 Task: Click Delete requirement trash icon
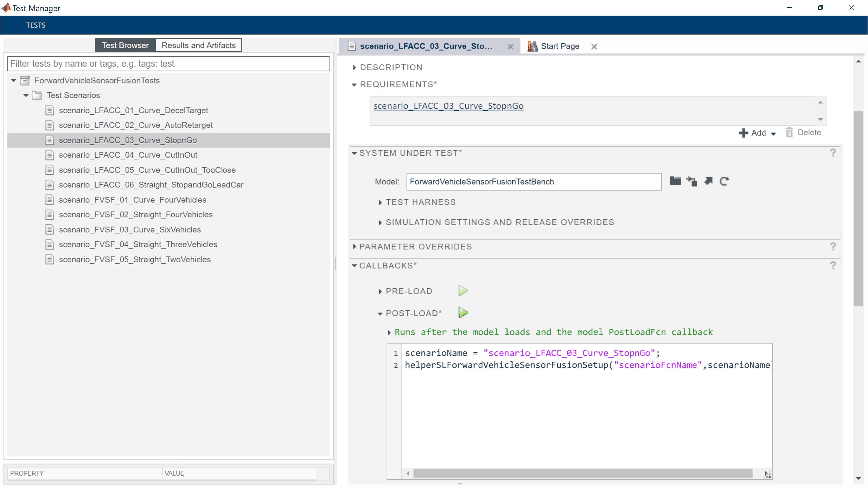click(789, 132)
